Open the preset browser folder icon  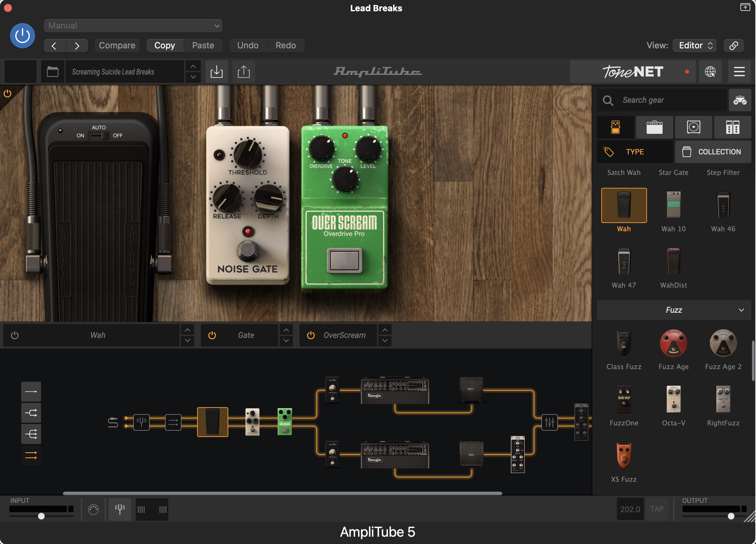[x=53, y=72]
